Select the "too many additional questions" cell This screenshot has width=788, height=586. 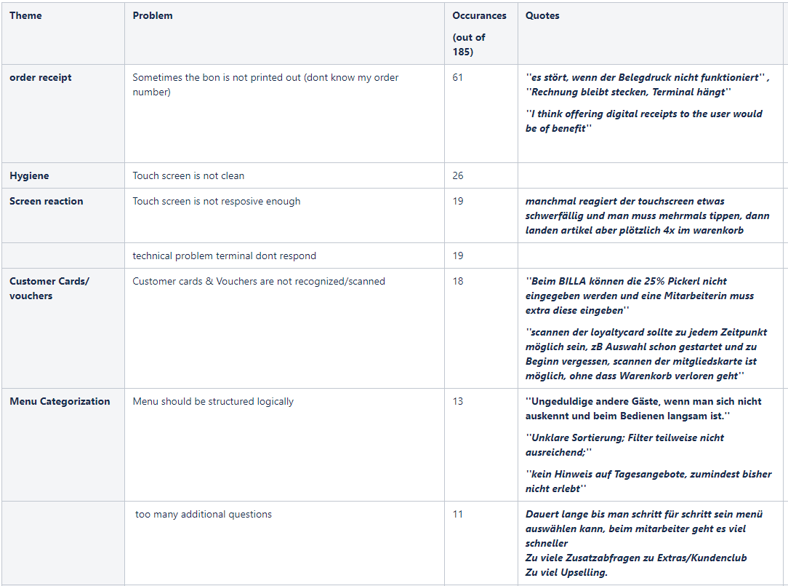click(x=204, y=514)
